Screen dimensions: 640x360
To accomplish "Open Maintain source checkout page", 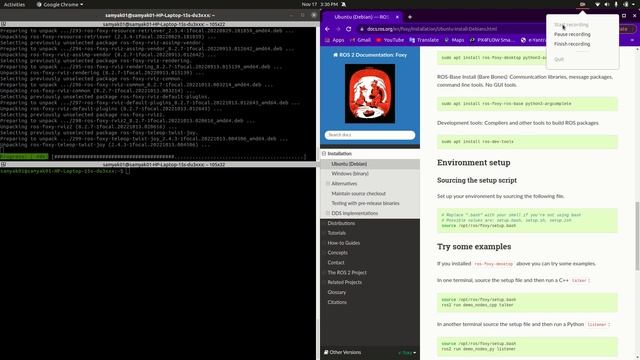I will 358,193.
